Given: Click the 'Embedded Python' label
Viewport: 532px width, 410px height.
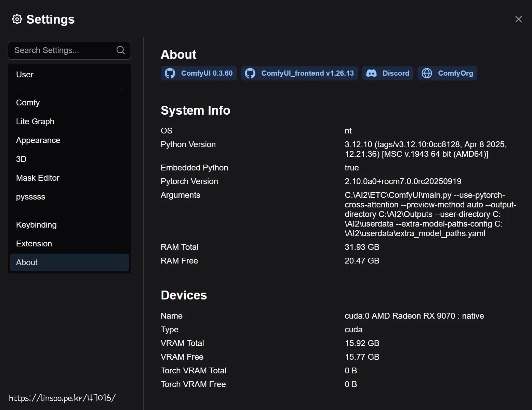Looking at the screenshot, I should click(x=194, y=168).
